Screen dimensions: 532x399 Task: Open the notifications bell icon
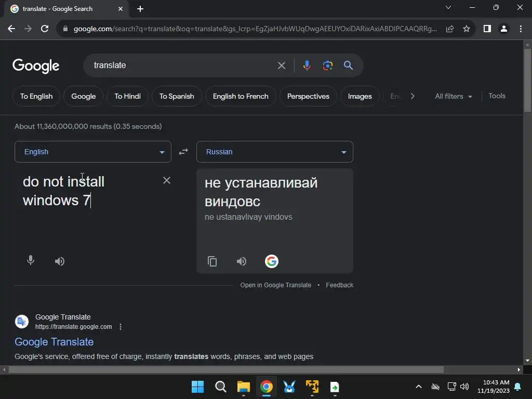click(x=518, y=387)
